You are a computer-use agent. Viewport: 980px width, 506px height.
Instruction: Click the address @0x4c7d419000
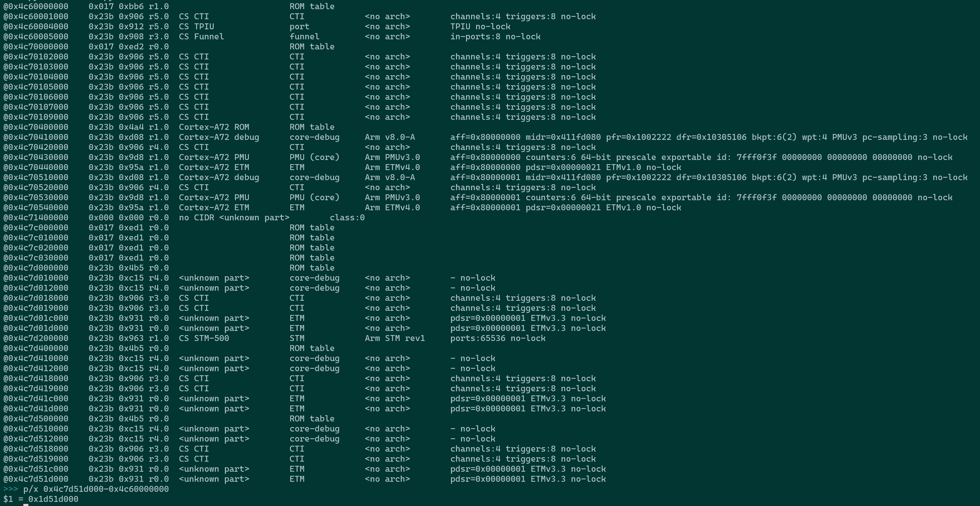click(36, 388)
